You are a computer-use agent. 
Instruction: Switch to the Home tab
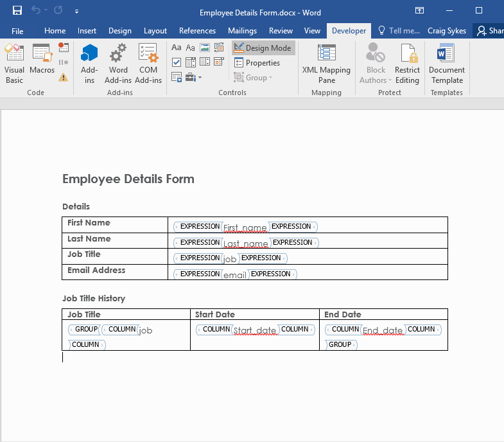tap(55, 31)
